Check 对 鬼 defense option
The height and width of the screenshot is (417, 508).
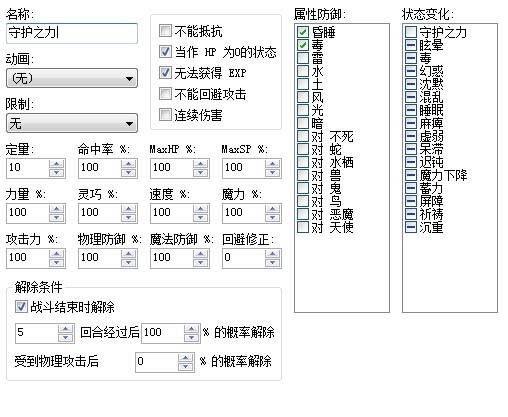coord(303,188)
